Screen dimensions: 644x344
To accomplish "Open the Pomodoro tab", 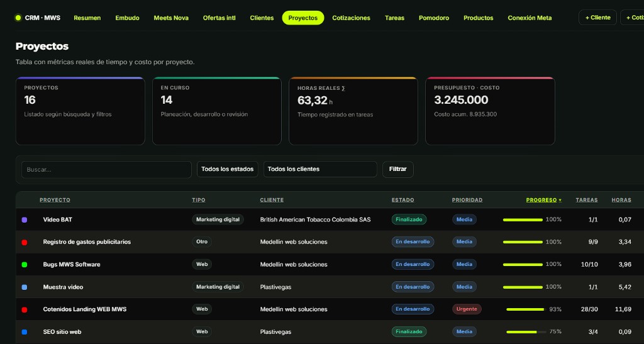I will coord(434,18).
